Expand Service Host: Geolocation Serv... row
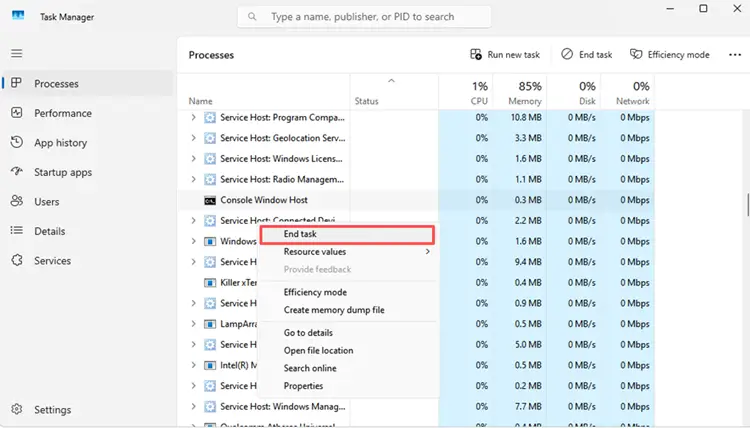The image size is (750, 428). (193, 138)
